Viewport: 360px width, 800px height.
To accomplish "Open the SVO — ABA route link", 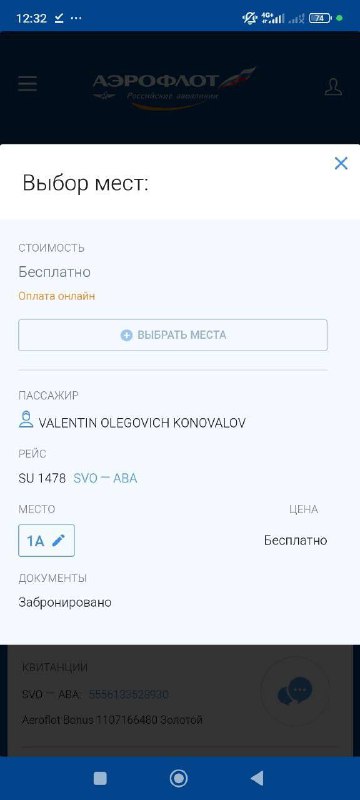I will pyautogui.click(x=105, y=479).
